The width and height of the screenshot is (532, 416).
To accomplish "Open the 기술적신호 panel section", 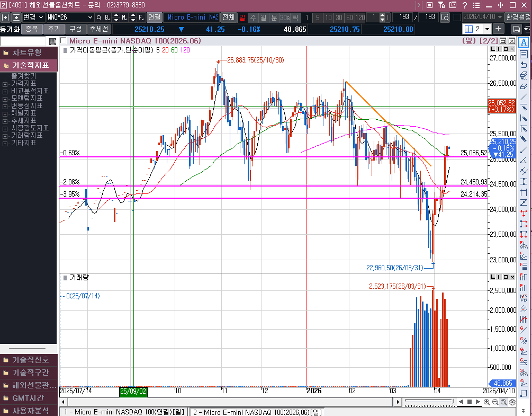I will [x=29, y=360].
